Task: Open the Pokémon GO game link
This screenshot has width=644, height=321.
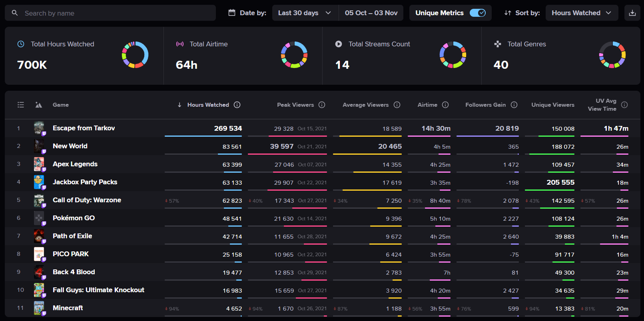Action: pos(74,218)
